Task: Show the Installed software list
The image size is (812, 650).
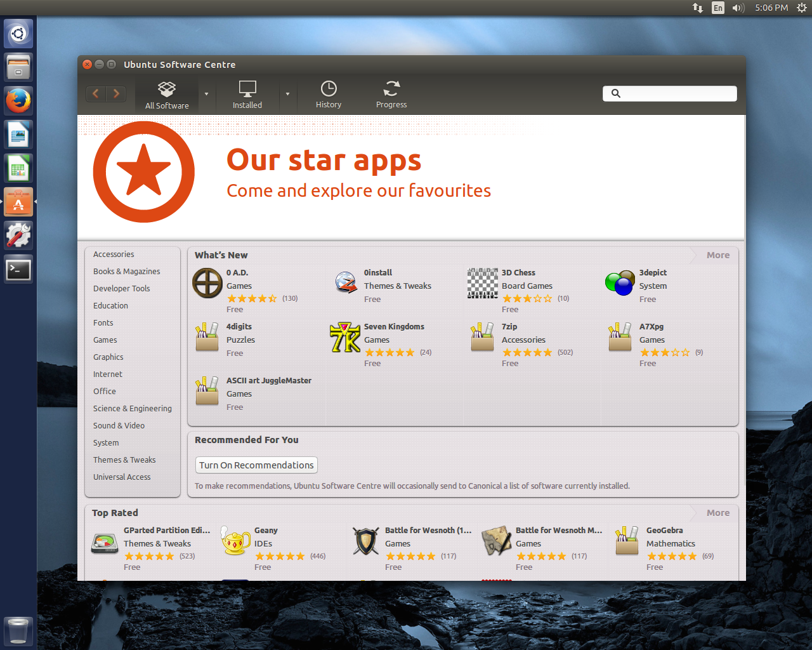Action: (247, 95)
